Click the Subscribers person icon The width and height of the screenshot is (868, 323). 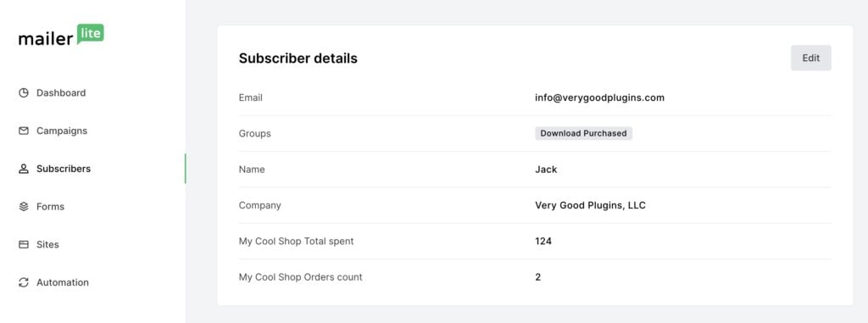click(x=23, y=169)
